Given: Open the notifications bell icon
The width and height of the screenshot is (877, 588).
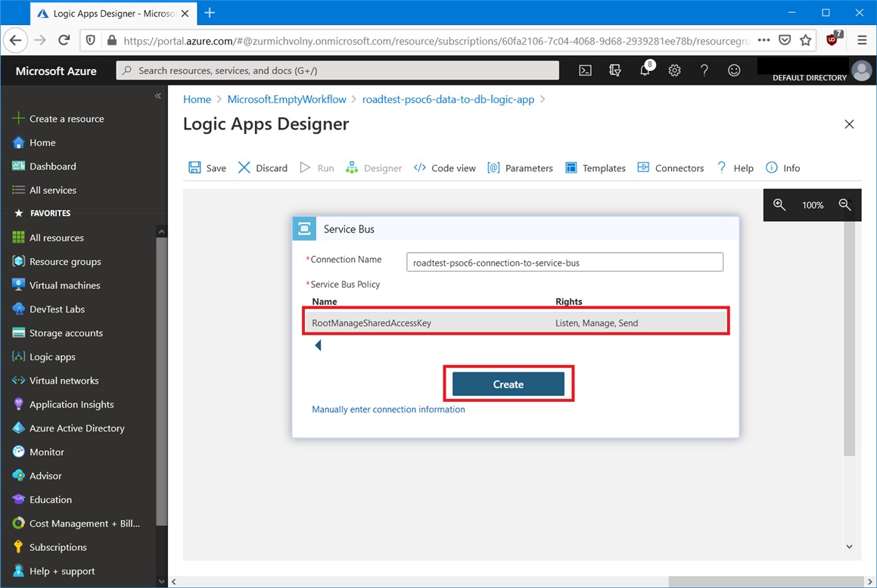Looking at the screenshot, I should [x=645, y=70].
